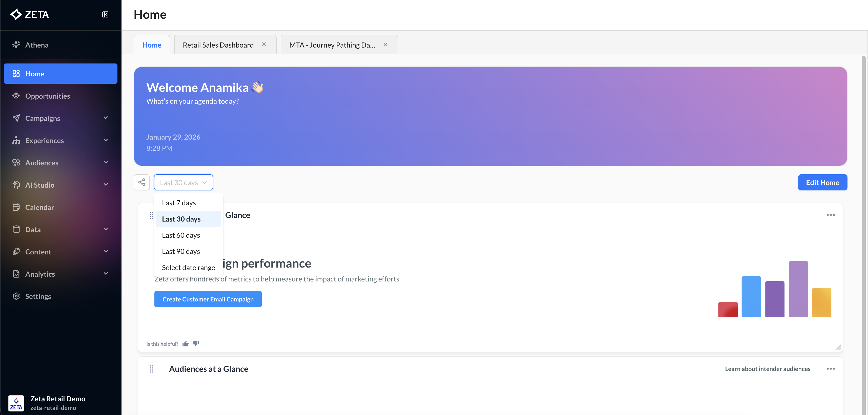Open Settings in the sidebar
The height and width of the screenshot is (415, 868).
(38, 296)
